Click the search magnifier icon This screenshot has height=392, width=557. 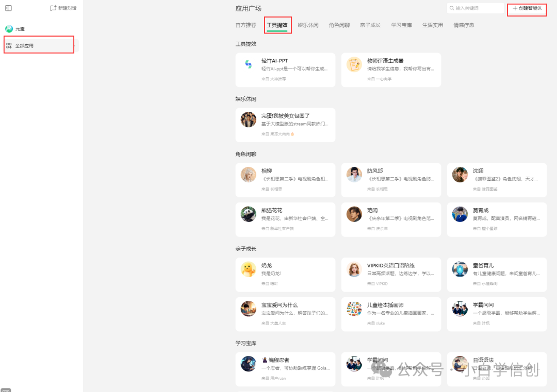coord(452,8)
